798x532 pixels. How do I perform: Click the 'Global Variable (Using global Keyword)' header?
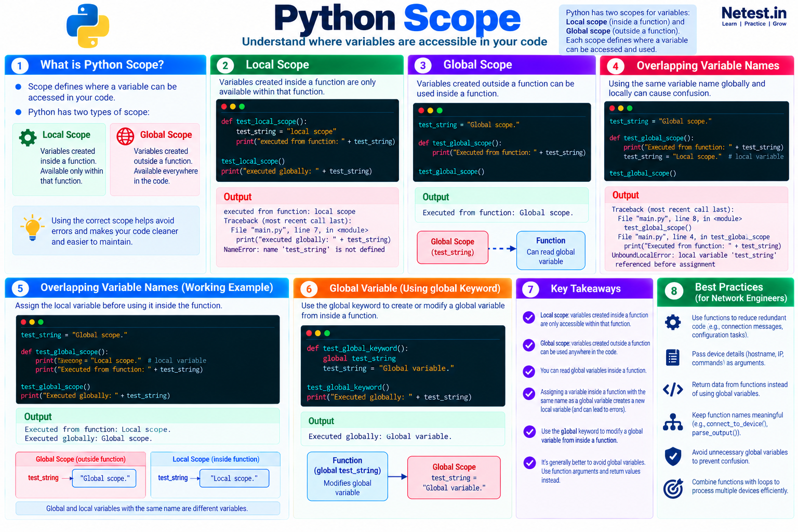pyautogui.click(x=403, y=288)
